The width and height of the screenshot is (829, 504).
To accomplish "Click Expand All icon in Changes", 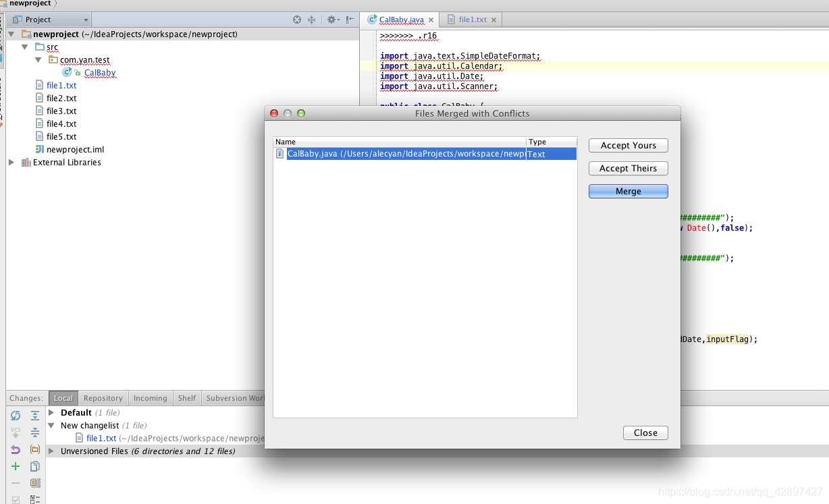I will 35,416.
